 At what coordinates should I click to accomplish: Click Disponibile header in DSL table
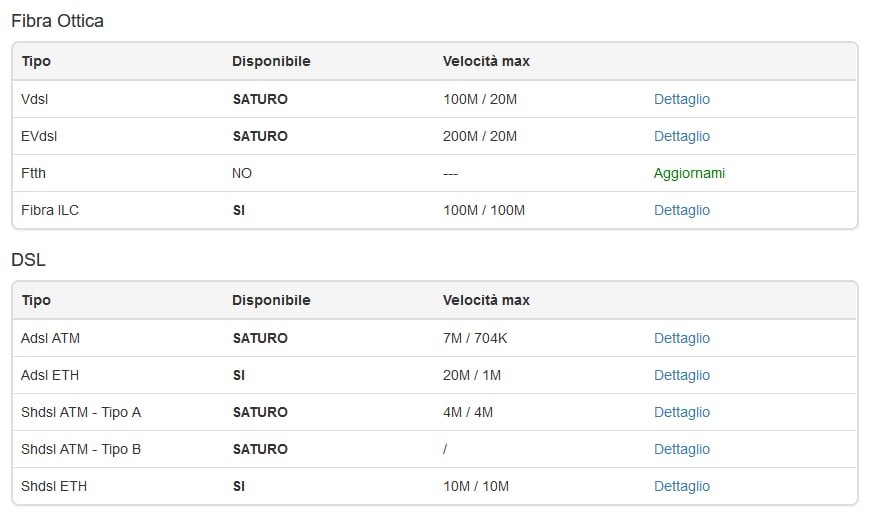click(x=271, y=300)
